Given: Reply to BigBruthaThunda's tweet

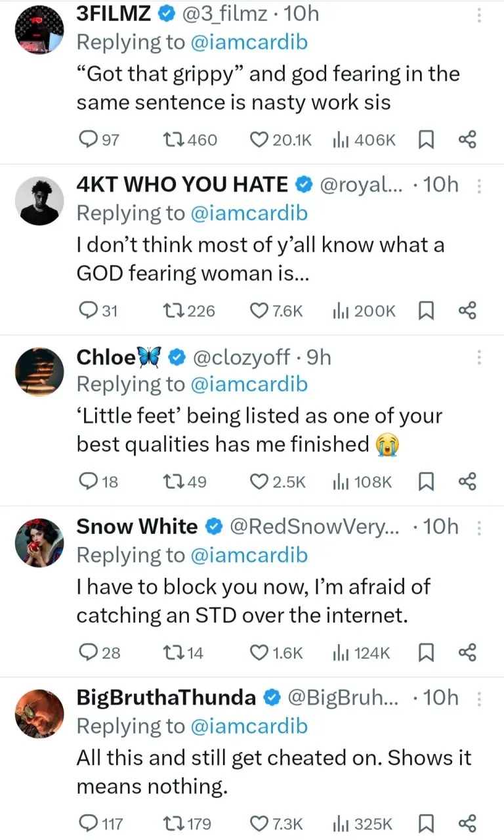Looking at the screenshot, I should click(87, 823).
